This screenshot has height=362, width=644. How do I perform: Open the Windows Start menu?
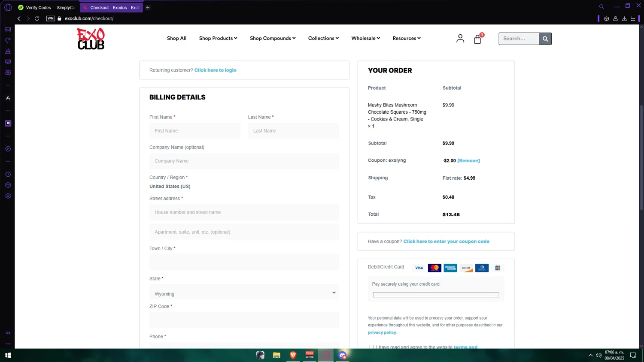pos(8,355)
